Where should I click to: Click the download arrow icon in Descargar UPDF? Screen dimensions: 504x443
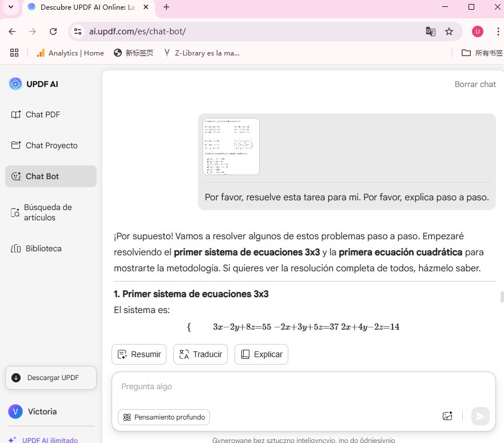(x=16, y=377)
